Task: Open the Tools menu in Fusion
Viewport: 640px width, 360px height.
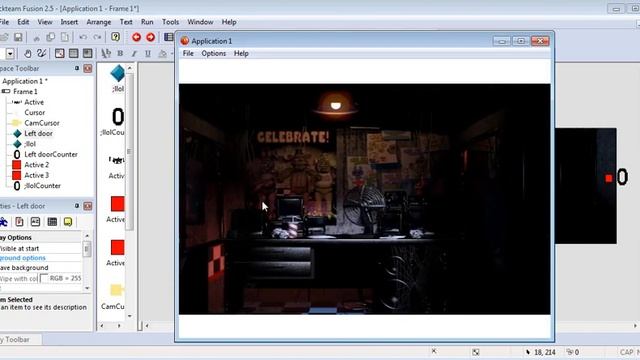Action: (171, 22)
